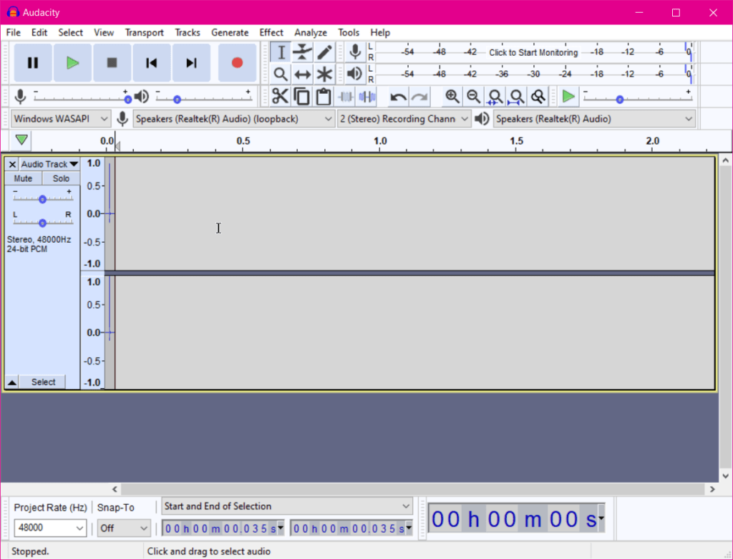The image size is (733, 560).
Task: Choose the Time Shift tool
Action: [x=303, y=74]
